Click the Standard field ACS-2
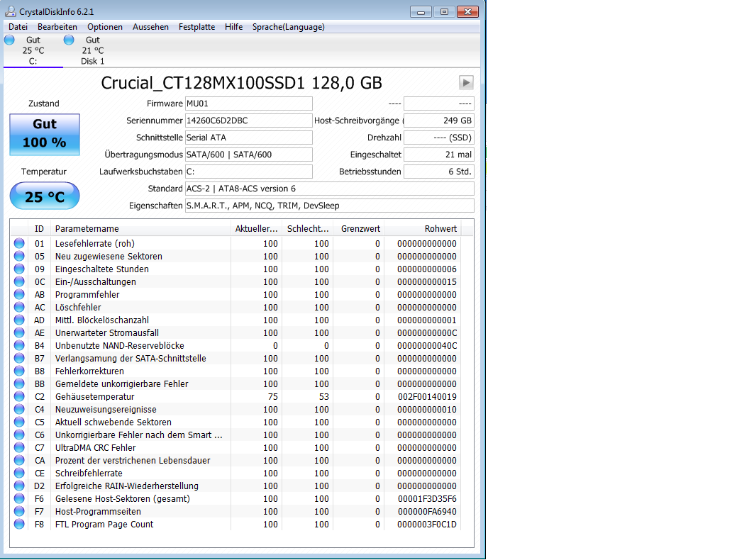Screen dimensions: 754x560 329,189
